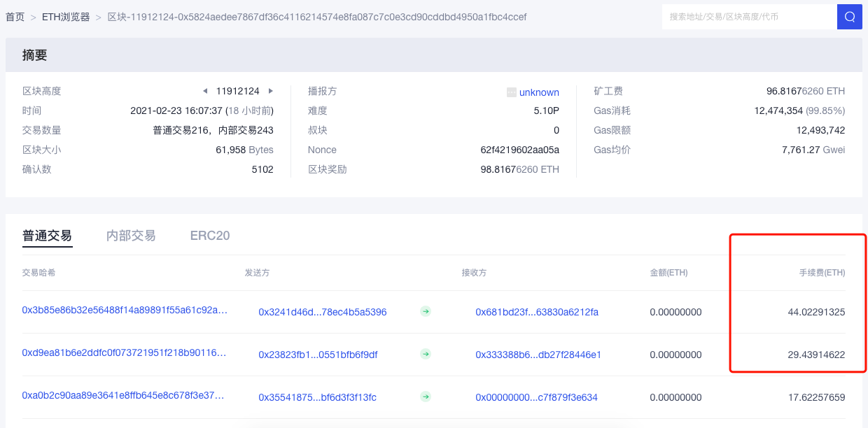Image resolution: width=868 pixels, height=428 pixels.
Task: Click the green transfer arrow on second transaction
Action: coord(425,355)
